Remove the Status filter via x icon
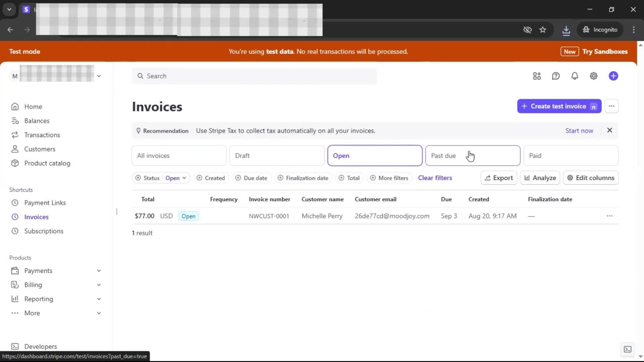This screenshot has width=644, height=362. click(x=138, y=178)
